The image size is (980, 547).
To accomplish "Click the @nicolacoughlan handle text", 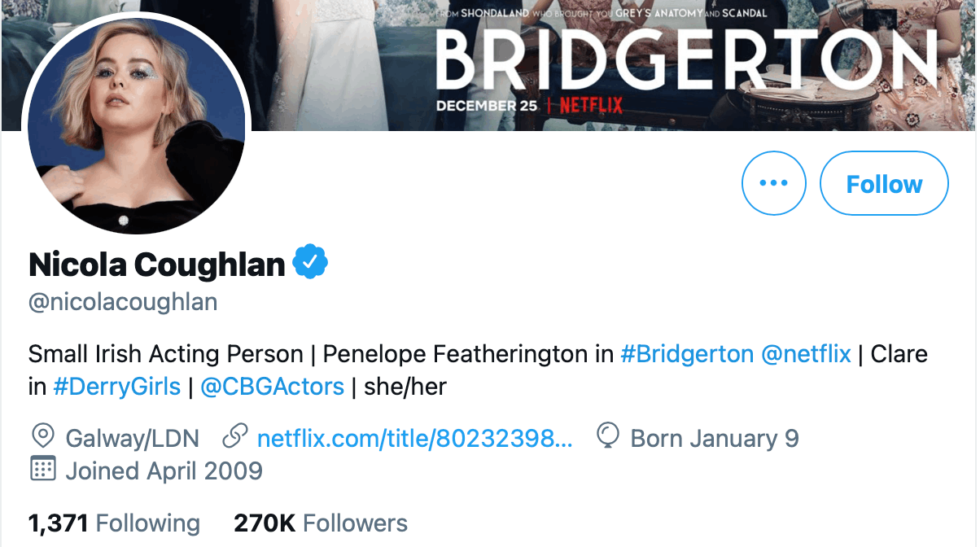I will pos(123,303).
